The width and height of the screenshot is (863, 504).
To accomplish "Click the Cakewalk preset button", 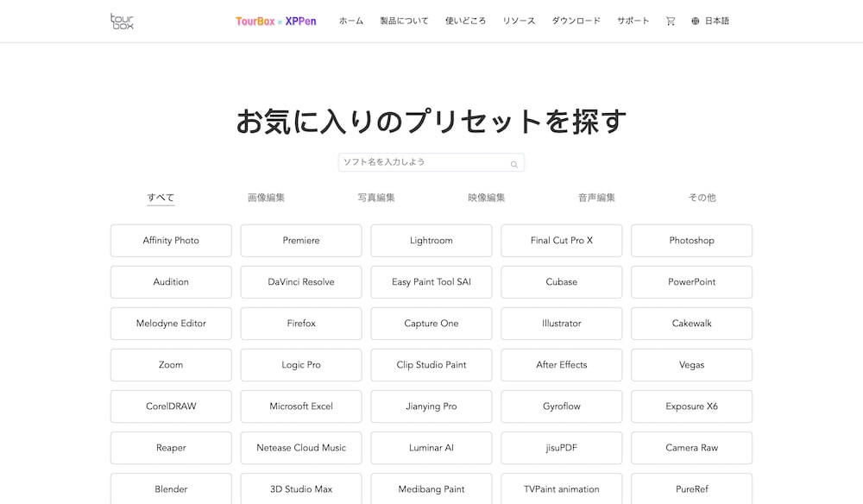I will pos(691,324).
